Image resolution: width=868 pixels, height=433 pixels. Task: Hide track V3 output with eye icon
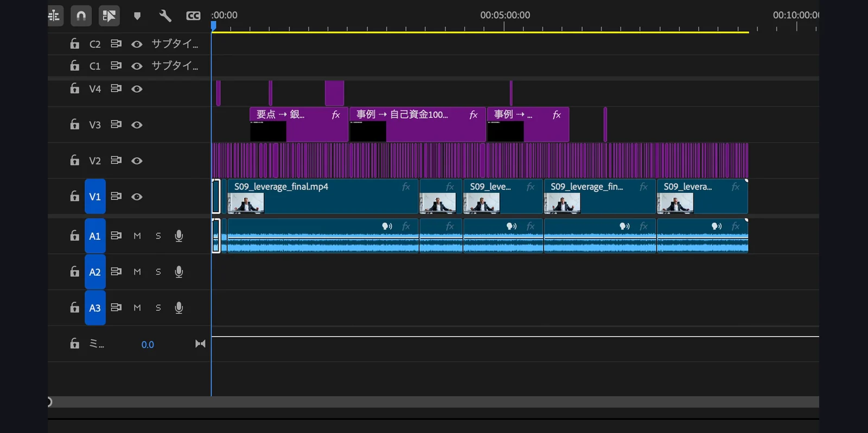pyautogui.click(x=137, y=125)
